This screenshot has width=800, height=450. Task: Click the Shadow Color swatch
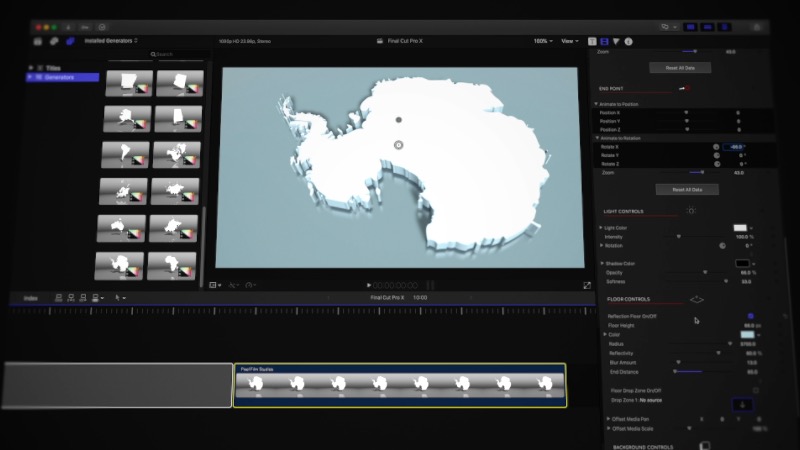[x=742, y=264]
